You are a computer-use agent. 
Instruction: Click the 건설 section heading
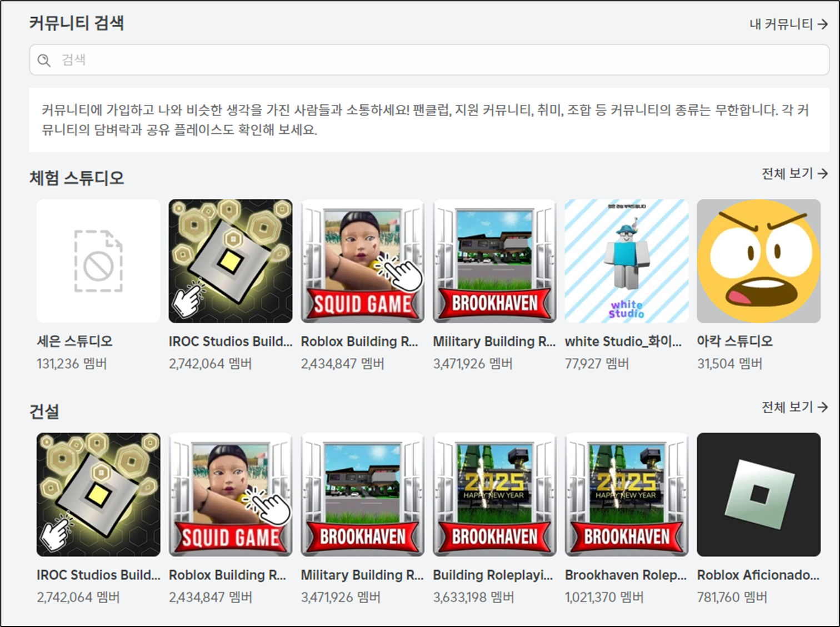[44, 412]
